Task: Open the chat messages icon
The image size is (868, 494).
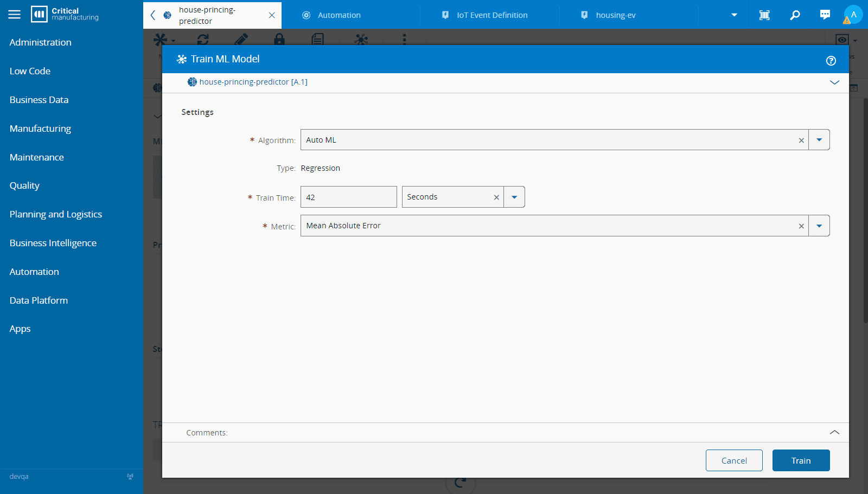Action: [825, 15]
